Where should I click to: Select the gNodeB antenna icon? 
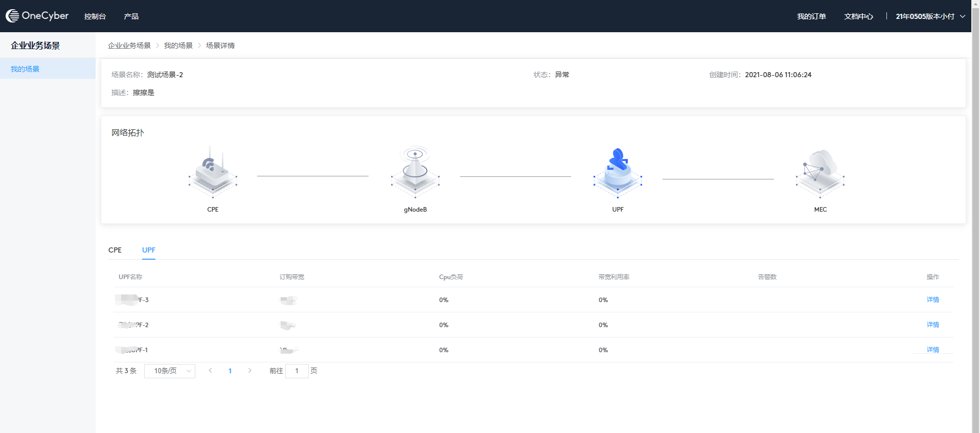click(415, 172)
